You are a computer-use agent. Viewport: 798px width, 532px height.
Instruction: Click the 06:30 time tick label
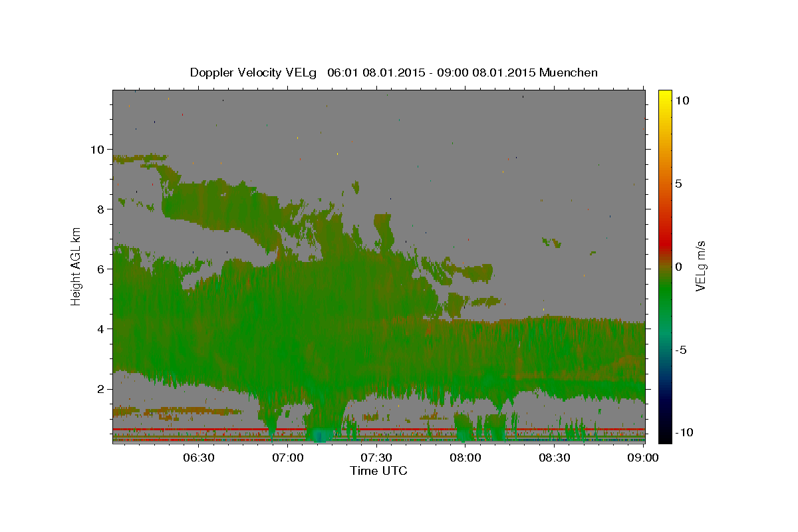click(x=199, y=458)
